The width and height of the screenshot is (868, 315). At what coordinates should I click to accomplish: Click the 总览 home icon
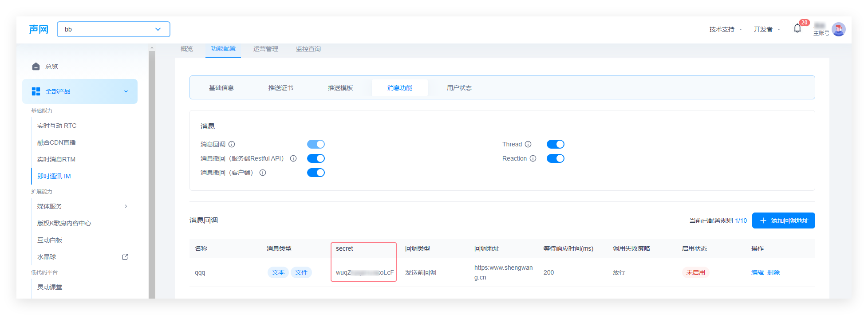36,67
